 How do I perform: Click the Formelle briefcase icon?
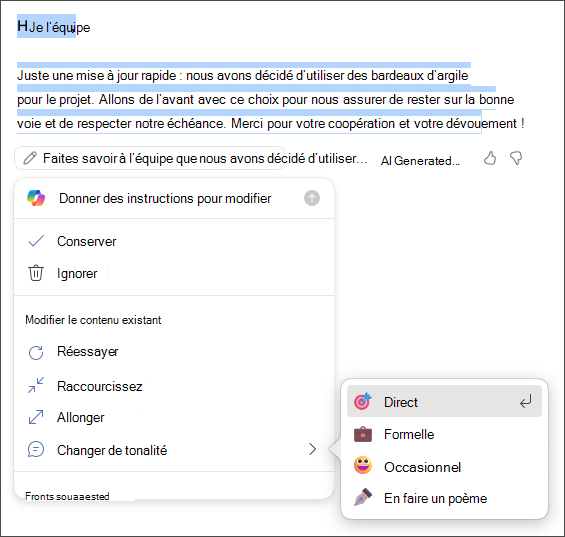[x=362, y=434]
